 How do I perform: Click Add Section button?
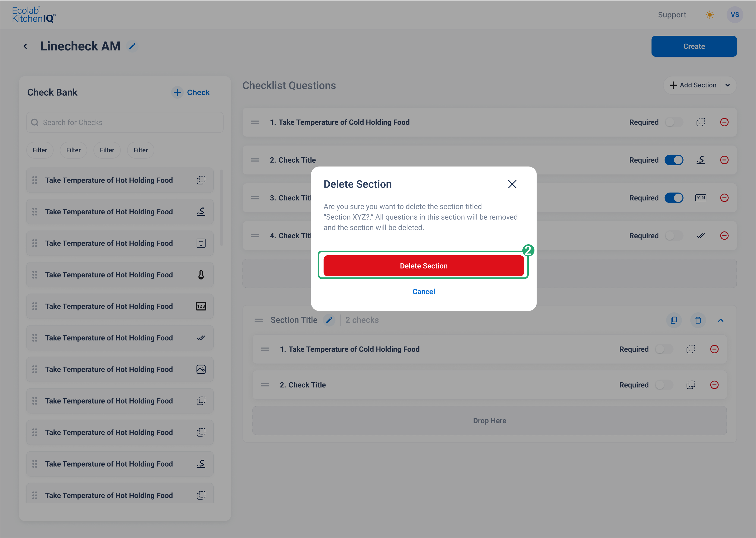click(692, 85)
